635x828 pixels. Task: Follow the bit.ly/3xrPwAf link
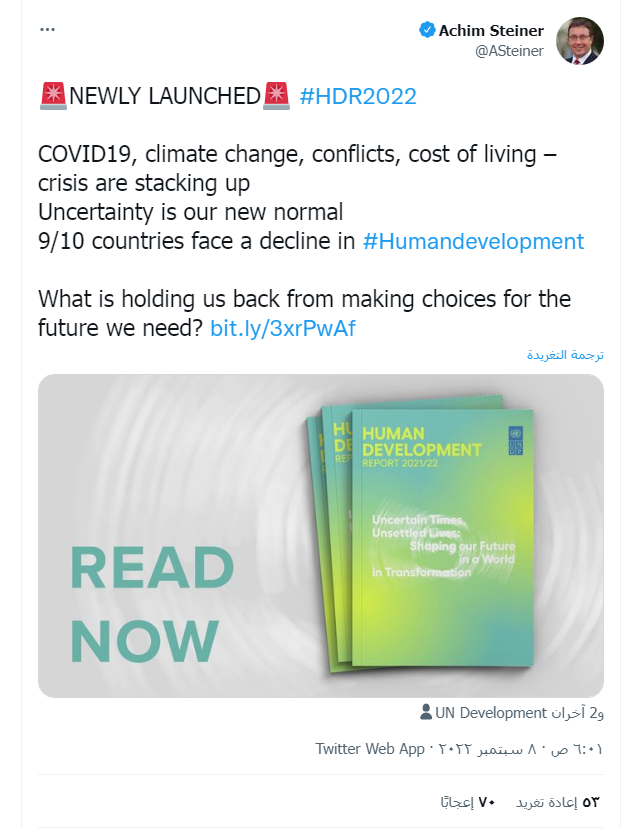283,328
